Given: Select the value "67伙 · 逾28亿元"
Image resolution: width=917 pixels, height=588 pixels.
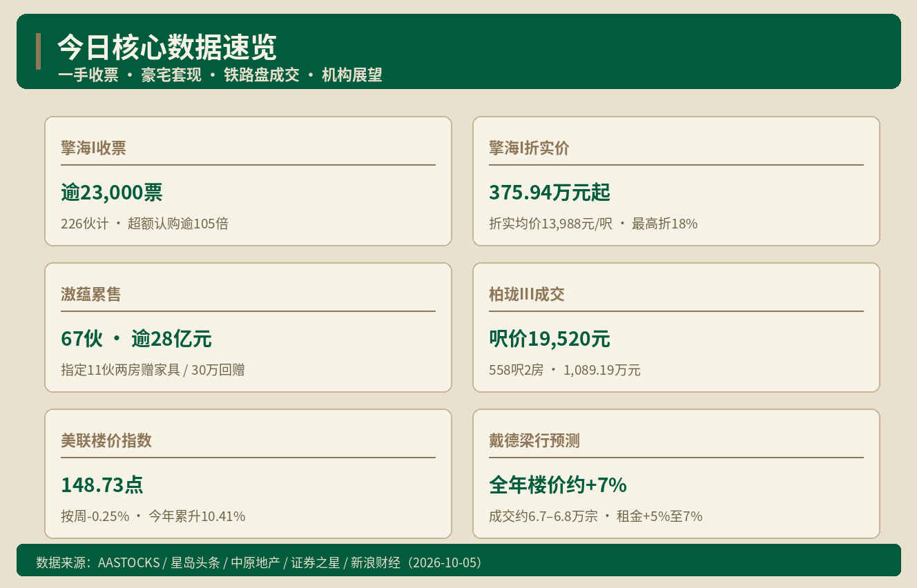Looking at the screenshot, I should pos(136,339).
